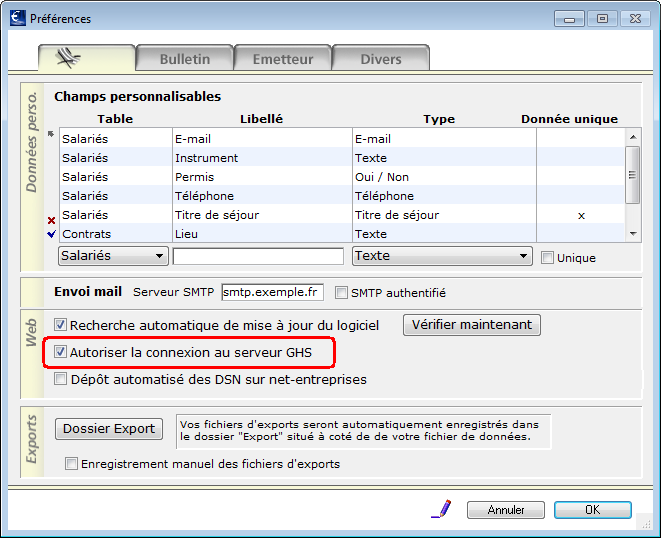Select the Titre de séjour libellé cell
Image resolution: width=661 pixels, height=538 pixels.
click(262, 215)
